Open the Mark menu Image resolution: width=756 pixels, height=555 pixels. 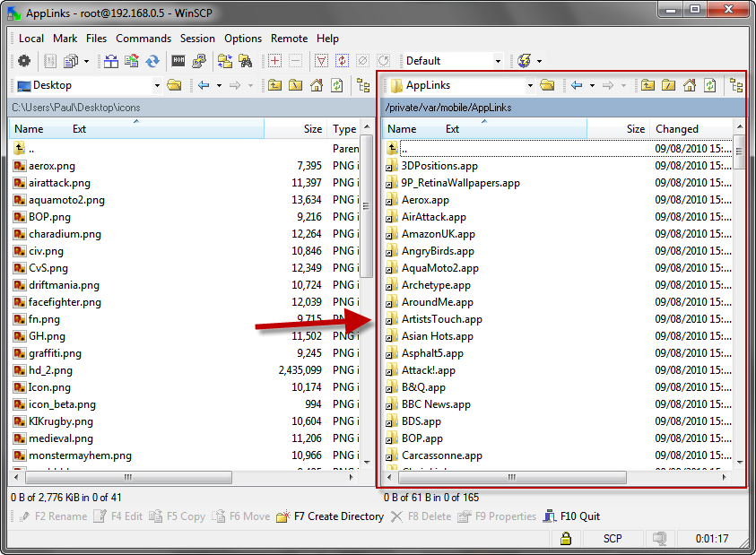point(65,39)
